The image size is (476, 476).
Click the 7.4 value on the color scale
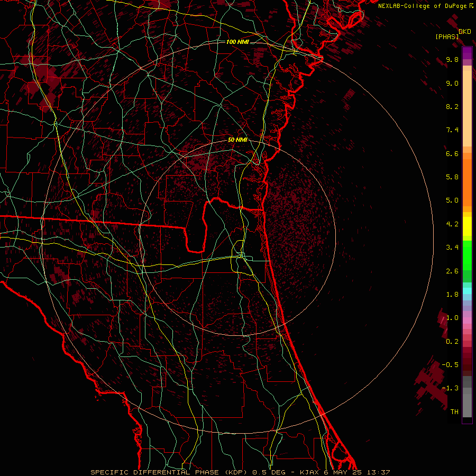click(452, 130)
